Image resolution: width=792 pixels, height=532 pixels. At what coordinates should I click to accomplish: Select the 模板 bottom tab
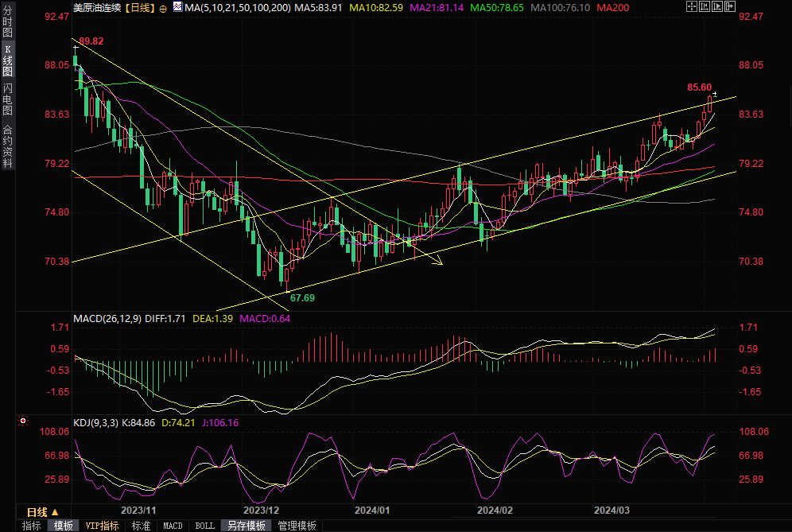64,526
